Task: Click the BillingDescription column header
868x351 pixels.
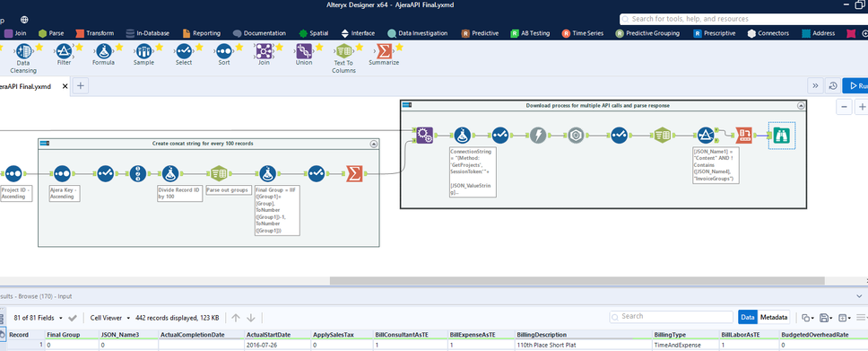Action: (x=583, y=335)
